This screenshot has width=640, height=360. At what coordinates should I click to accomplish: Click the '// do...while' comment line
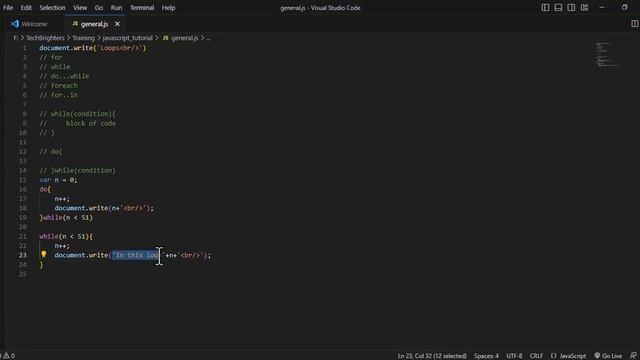click(x=64, y=76)
